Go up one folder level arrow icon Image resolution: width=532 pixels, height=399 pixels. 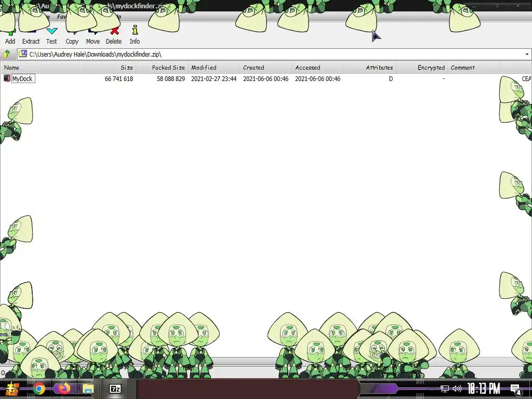click(7, 54)
